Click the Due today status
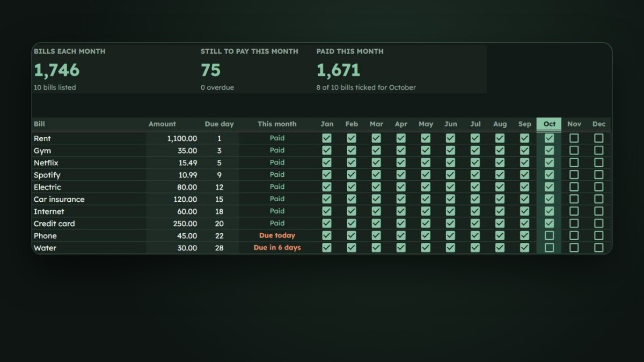Screen dimensions: 644x362 [x=277, y=235]
